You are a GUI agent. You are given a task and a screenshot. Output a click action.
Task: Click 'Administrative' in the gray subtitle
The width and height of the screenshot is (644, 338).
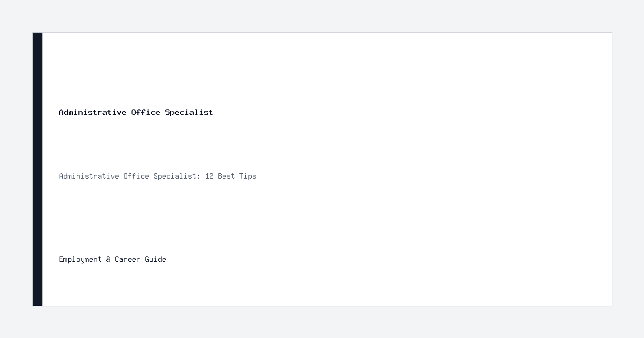click(x=89, y=176)
